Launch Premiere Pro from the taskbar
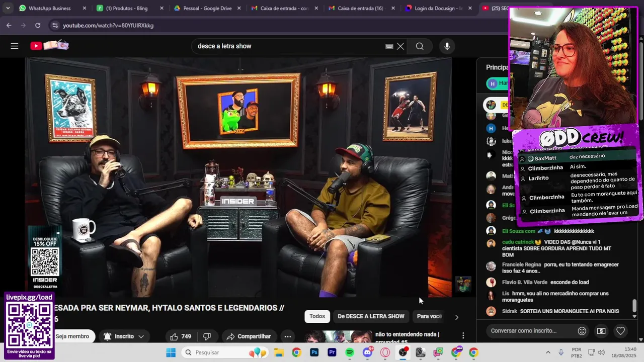644x362 pixels. tap(332, 352)
